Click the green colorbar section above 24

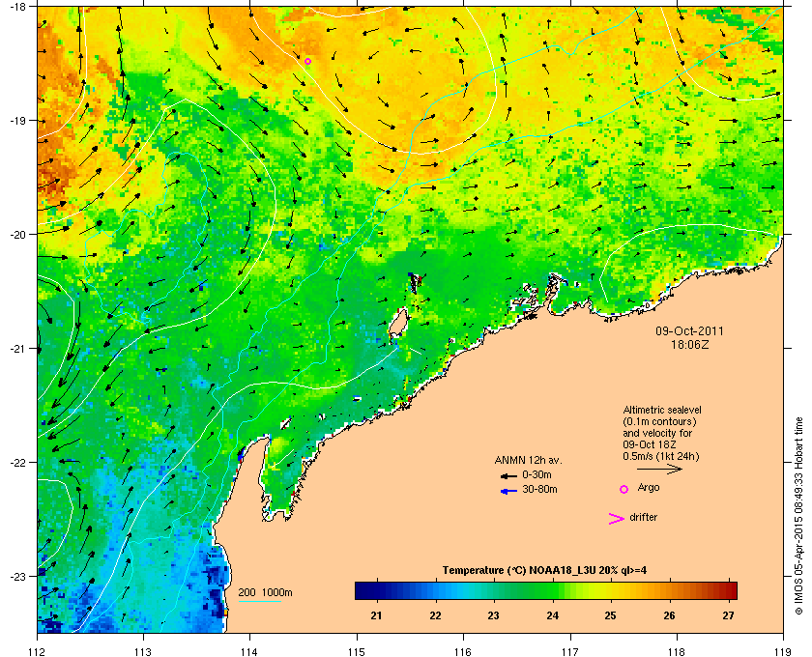(x=552, y=590)
